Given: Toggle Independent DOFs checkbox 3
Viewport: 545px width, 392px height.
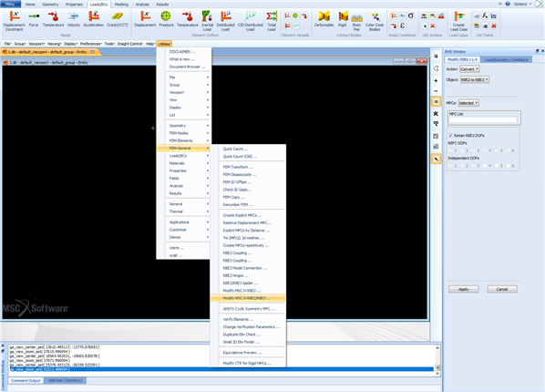Looking at the screenshot, I should tap(473, 166).
